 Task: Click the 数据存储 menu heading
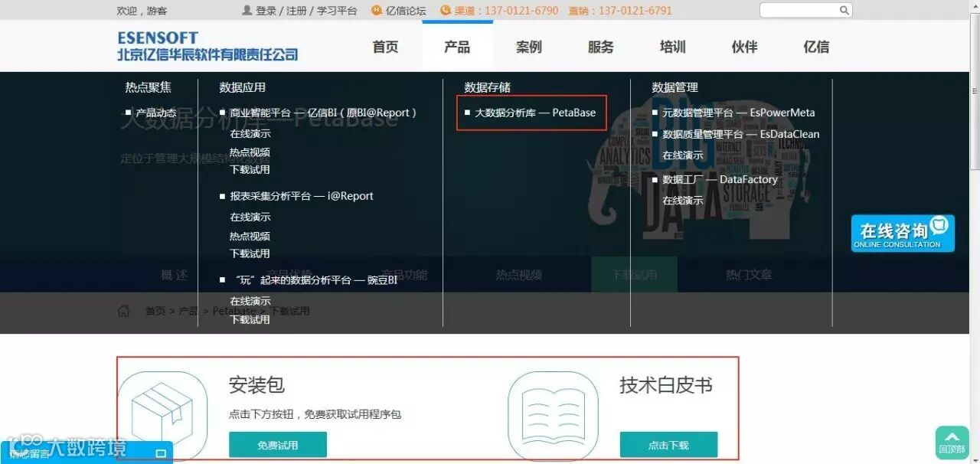(488, 87)
